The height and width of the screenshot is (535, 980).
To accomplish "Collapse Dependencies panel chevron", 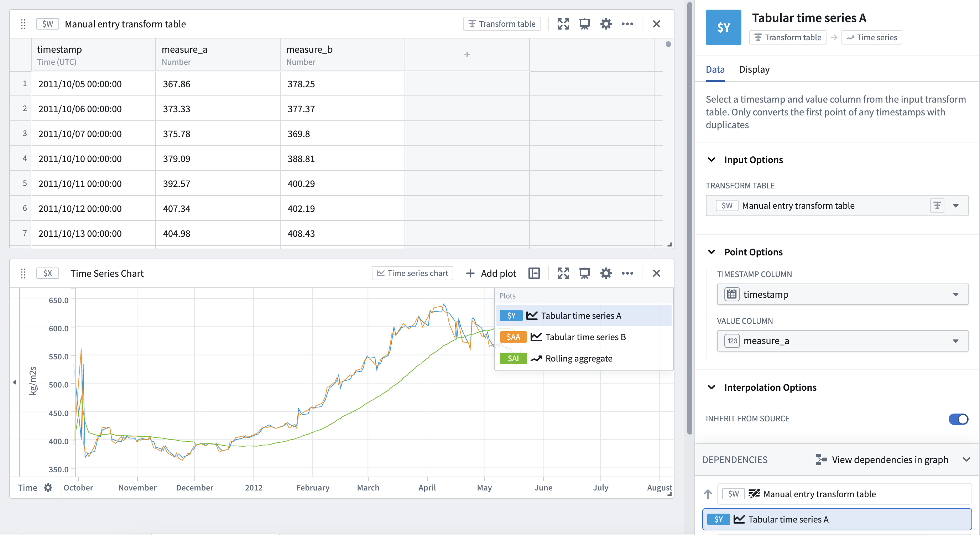I will click(966, 459).
